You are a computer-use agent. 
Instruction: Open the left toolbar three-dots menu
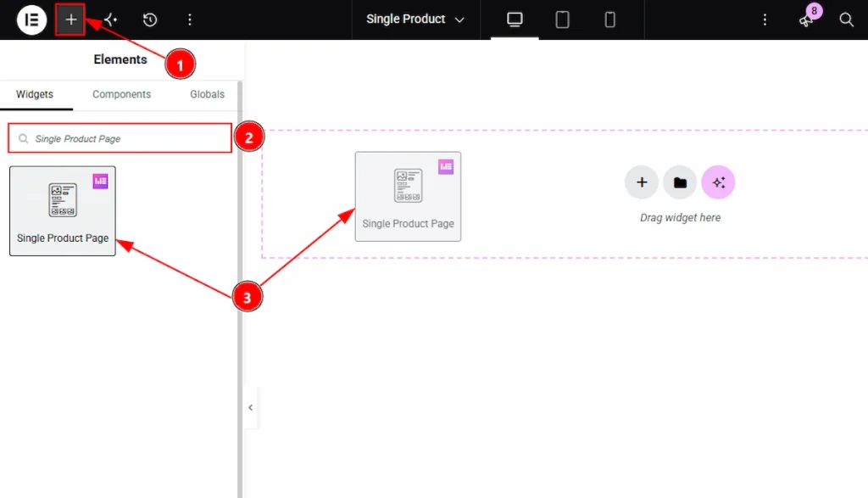coord(190,20)
